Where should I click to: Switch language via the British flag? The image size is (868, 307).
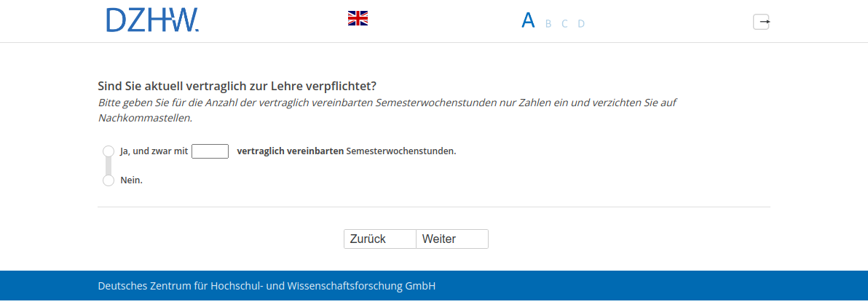(358, 18)
